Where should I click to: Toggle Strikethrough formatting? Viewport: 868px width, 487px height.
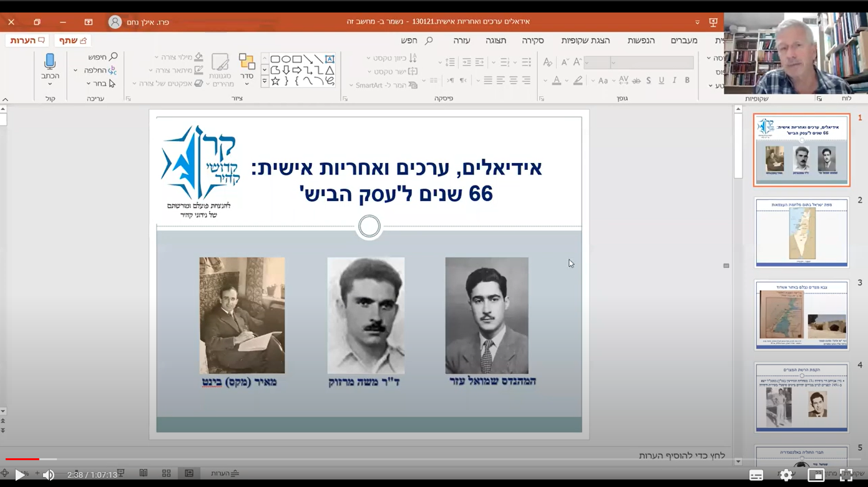(x=636, y=81)
